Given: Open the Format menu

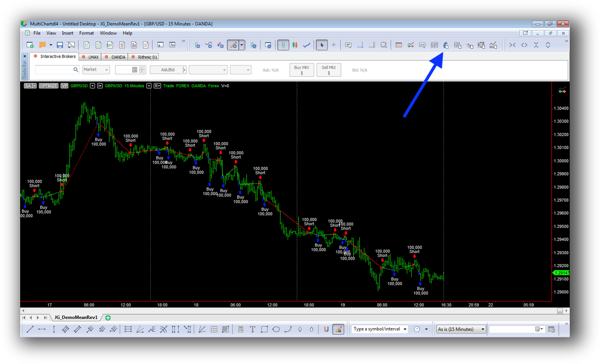Looking at the screenshot, I should [86, 33].
